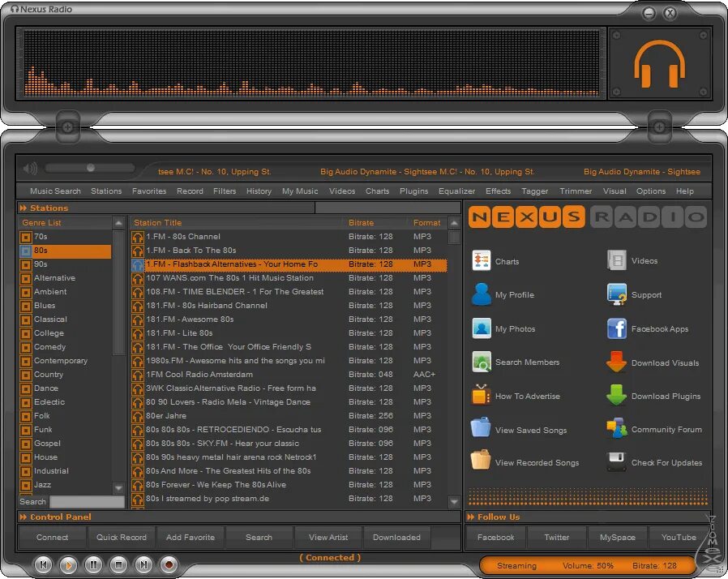Image resolution: width=728 pixels, height=579 pixels.
Task: Open the Videos icon in Nexus panel
Action: 617,260
